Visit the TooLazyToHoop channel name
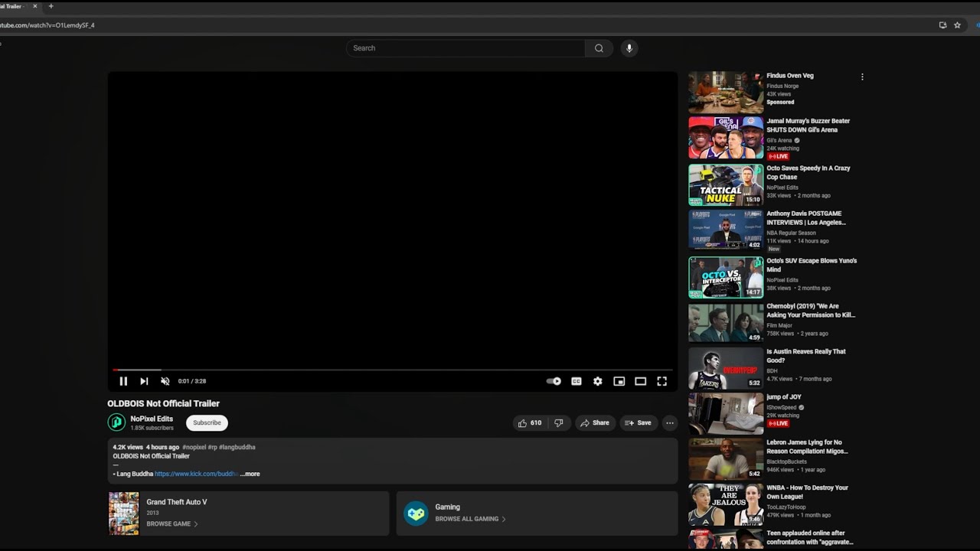 tap(786, 507)
